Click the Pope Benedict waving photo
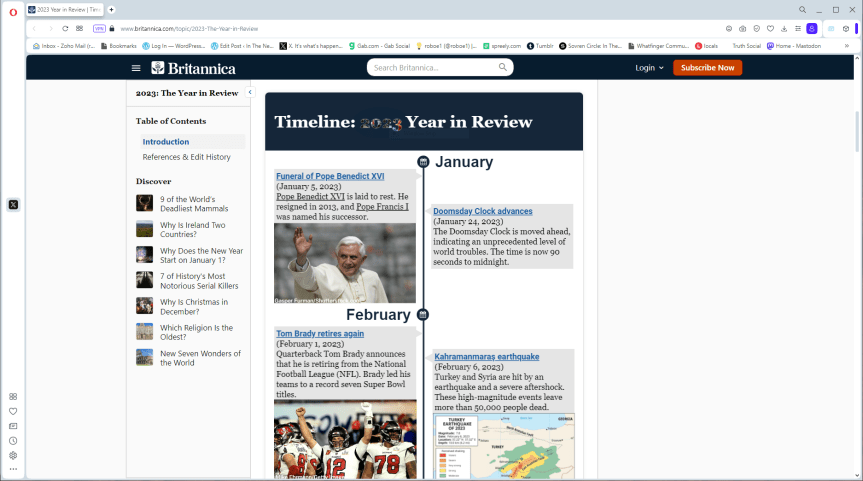The width and height of the screenshot is (863, 481). (x=345, y=263)
